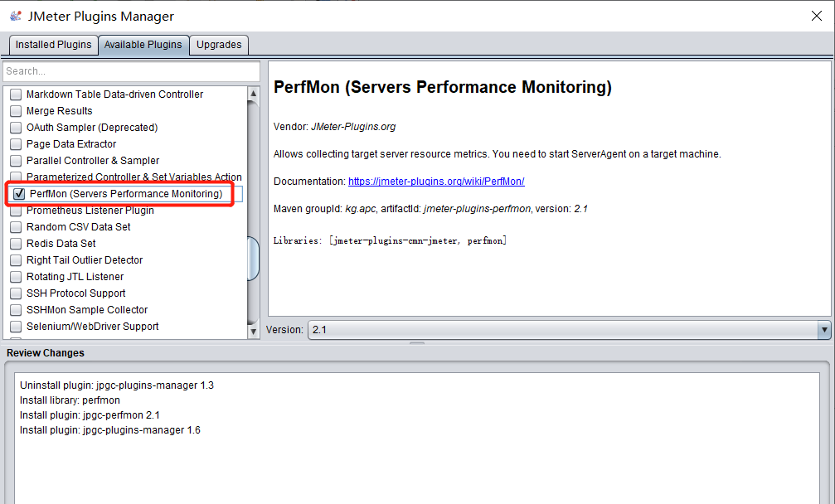
Task: Enable the SSH Protocol Support checkbox
Action: (x=16, y=293)
